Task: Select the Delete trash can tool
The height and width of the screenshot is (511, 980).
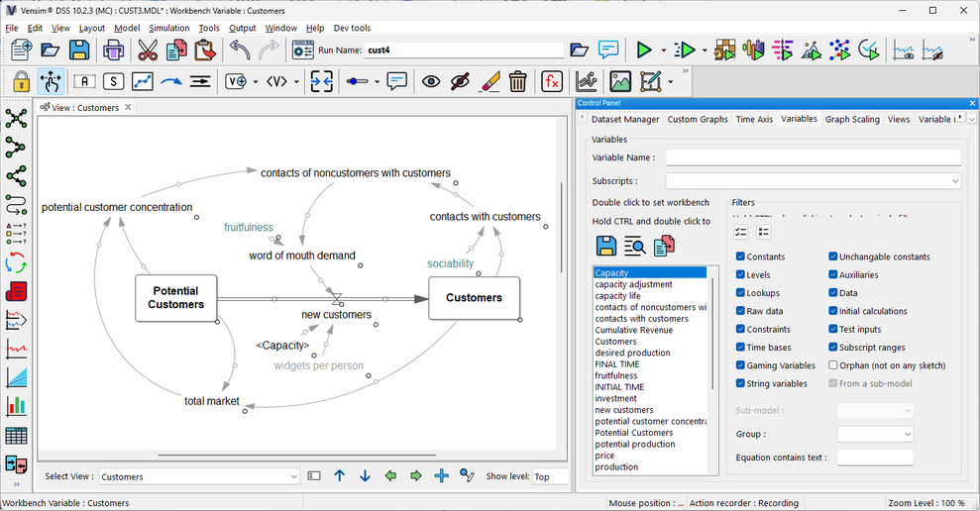Action: point(517,81)
